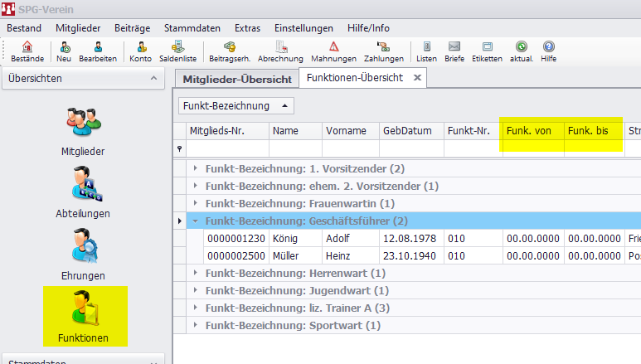641x364 pixels.
Task: Open the Stammdaten menu
Action: [x=193, y=27]
